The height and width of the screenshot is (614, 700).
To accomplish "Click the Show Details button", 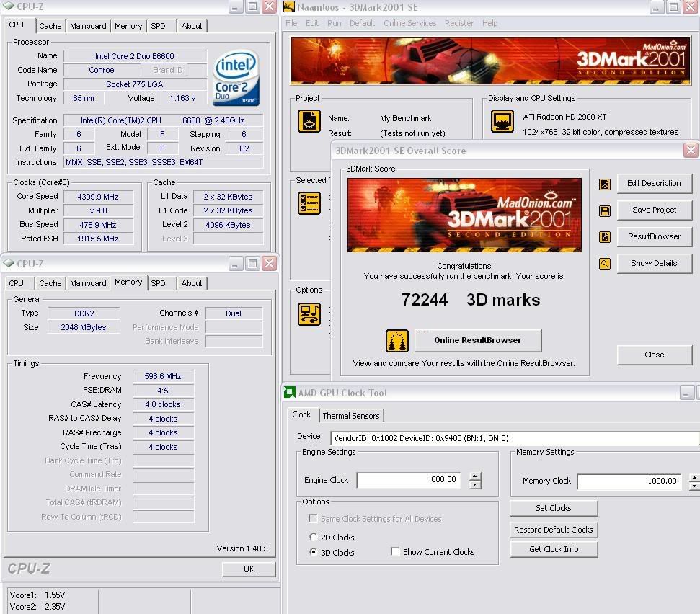I will click(654, 264).
